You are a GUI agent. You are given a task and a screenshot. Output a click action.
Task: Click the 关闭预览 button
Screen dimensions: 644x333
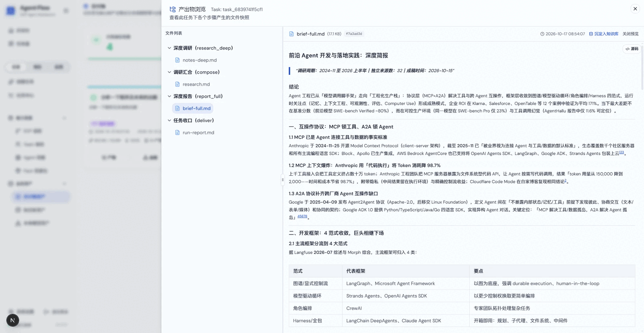(630, 34)
